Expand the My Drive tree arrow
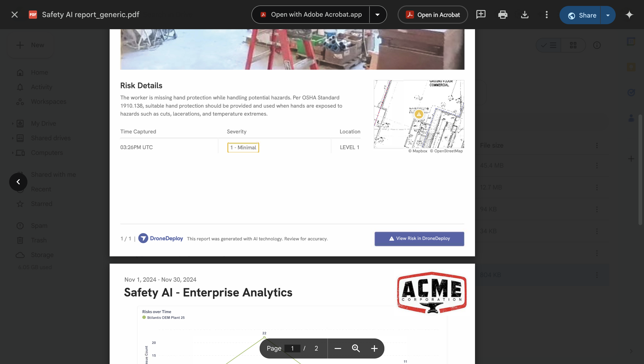The height and width of the screenshot is (364, 644). click(x=13, y=124)
